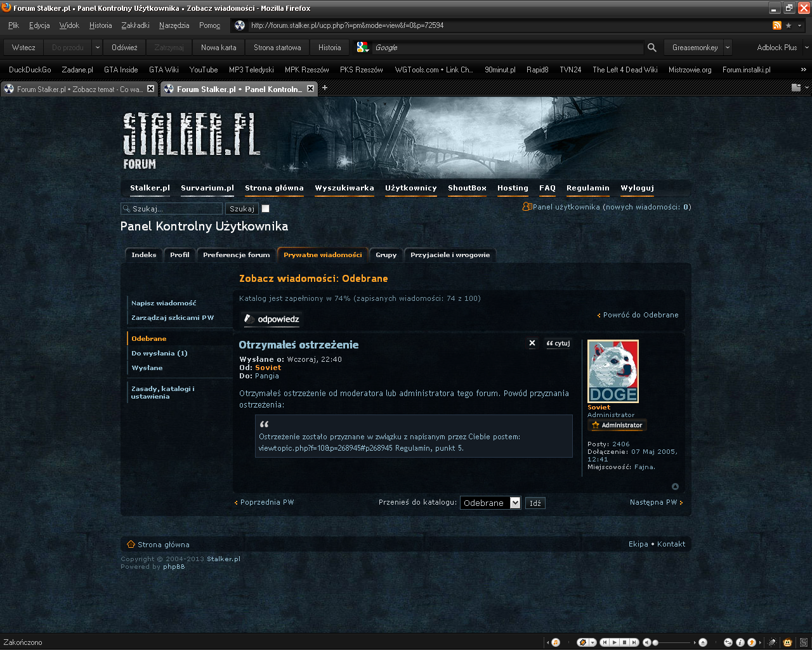Mute audio with the speaker icon
The width and height of the screenshot is (812, 650).
(x=646, y=642)
